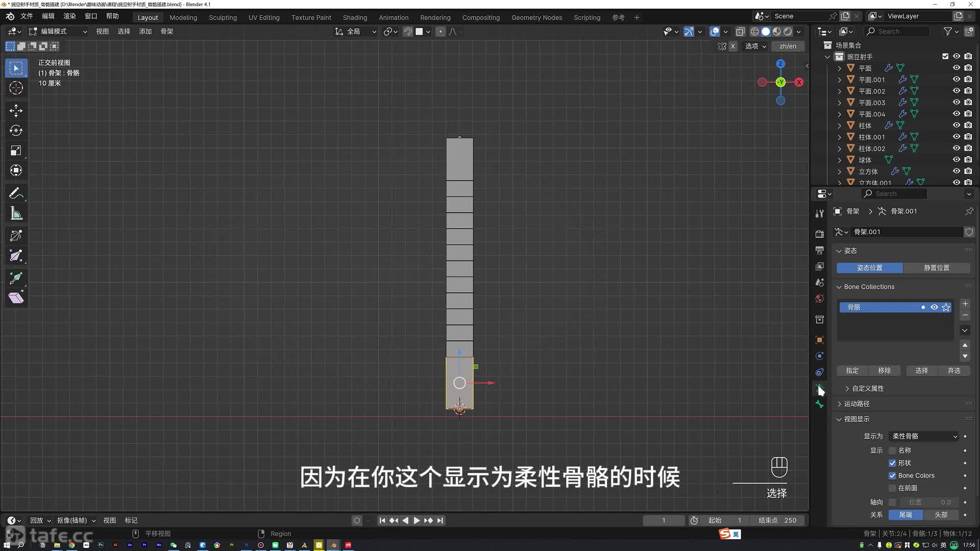Select the Measure tool
The height and width of the screenshot is (551, 980).
[16, 214]
